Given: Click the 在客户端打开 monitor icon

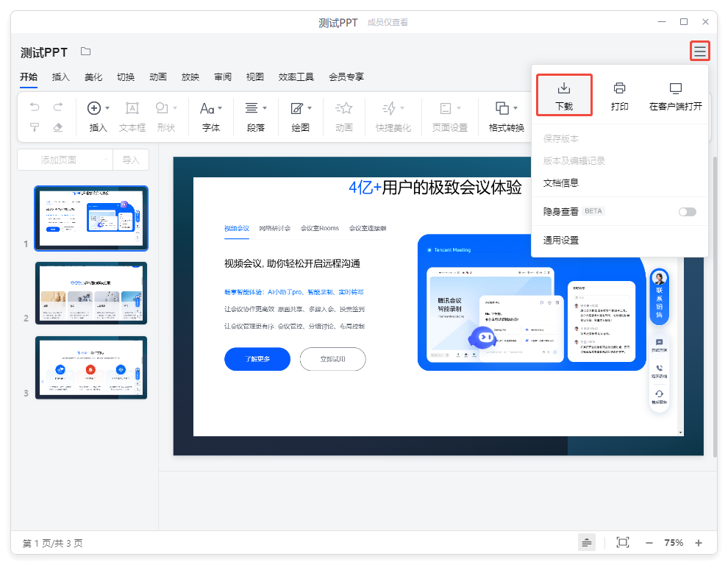Looking at the screenshot, I should 676,88.
